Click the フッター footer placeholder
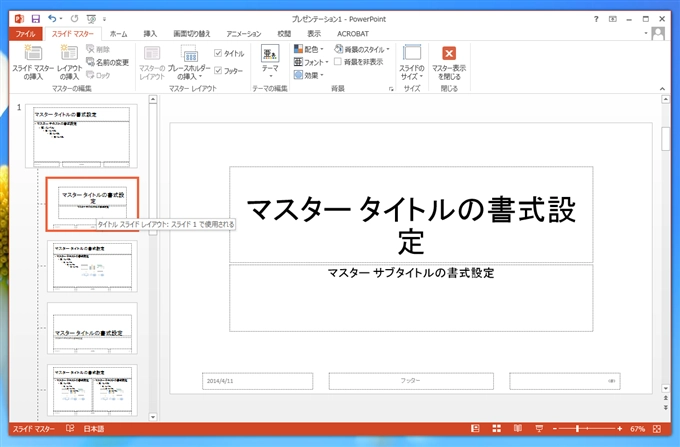The width and height of the screenshot is (680, 447). pyautogui.click(x=411, y=381)
